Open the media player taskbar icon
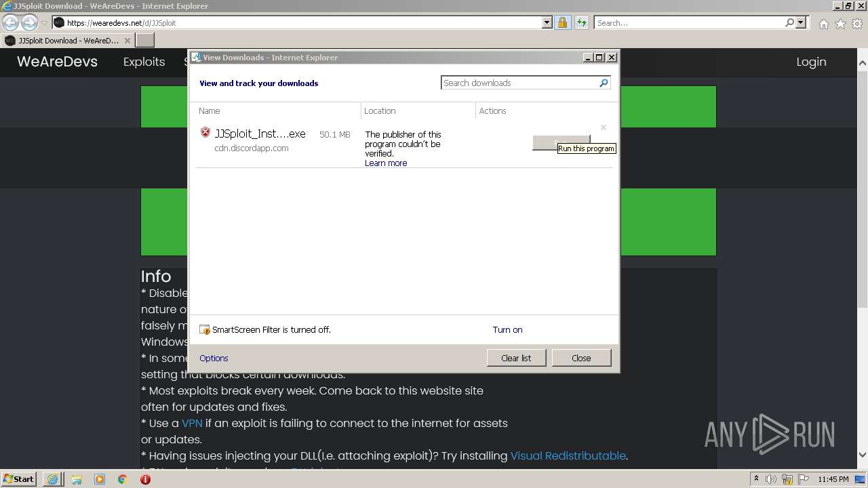Image resolution: width=868 pixels, height=488 pixels. tap(100, 479)
